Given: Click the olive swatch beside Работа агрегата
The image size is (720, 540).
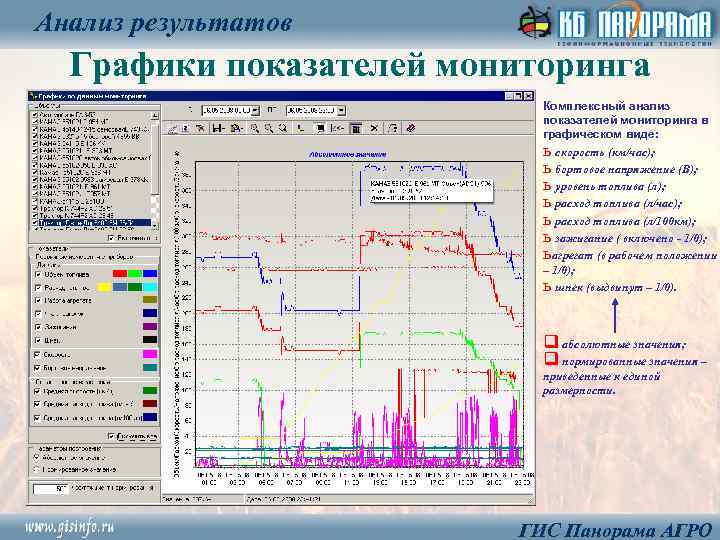Looking at the screenshot, I should pyautogui.click(x=150, y=300).
